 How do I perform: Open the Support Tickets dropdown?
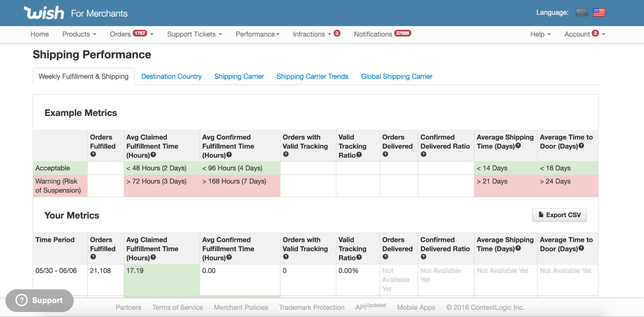pos(195,34)
